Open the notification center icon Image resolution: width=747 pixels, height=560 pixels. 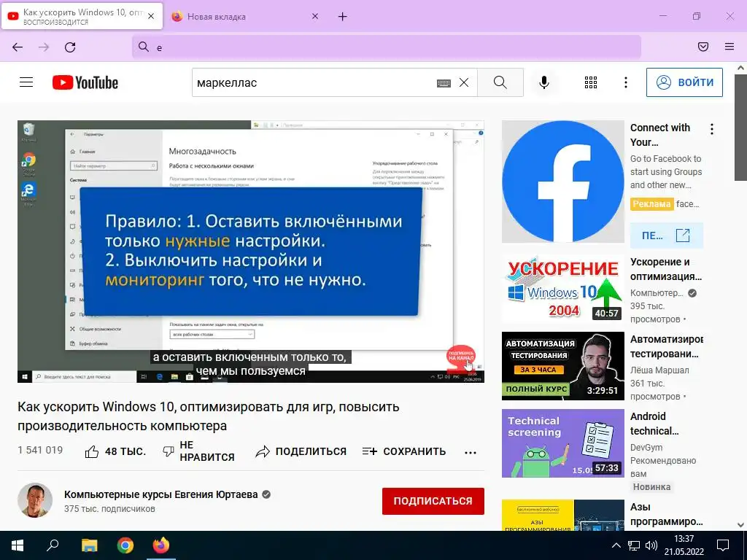tap(723, 545)
